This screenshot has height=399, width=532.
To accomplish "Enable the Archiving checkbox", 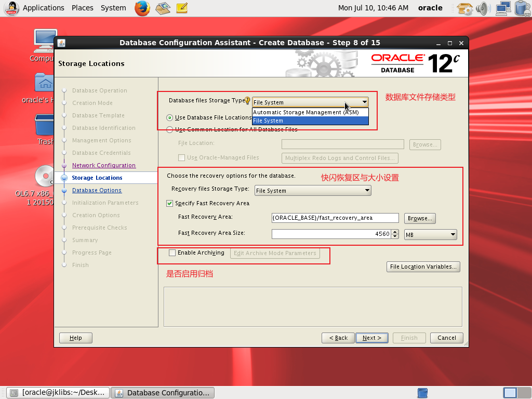I will point(172,253).
